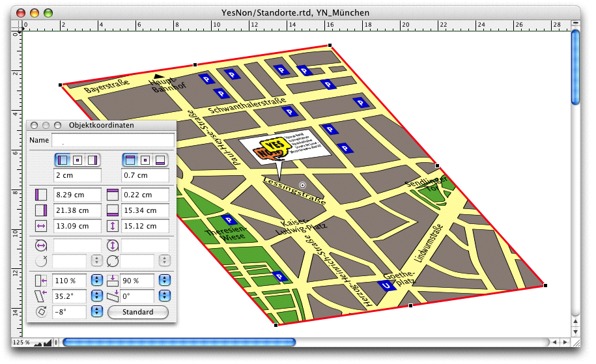The height and width of the screenshot is (364, 596).
Task: Click the right edge position icon
Action: click(x=41, y=210)
